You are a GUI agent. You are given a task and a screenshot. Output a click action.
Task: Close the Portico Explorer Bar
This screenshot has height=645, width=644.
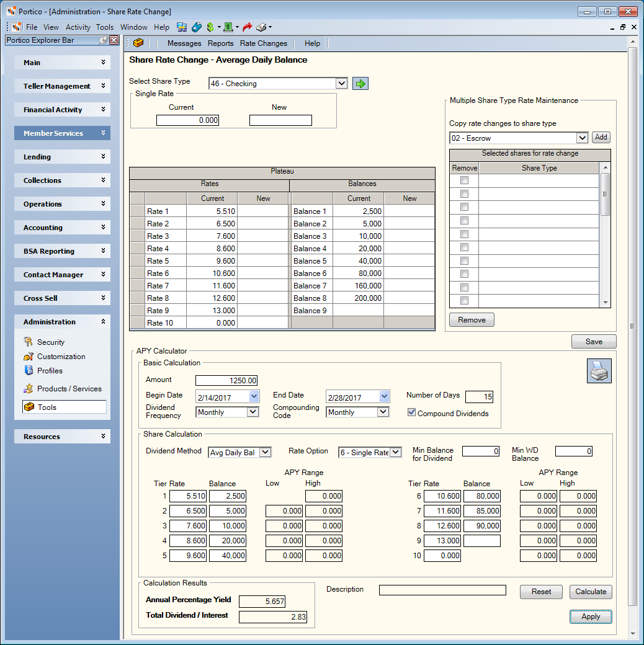pos(114,40)
